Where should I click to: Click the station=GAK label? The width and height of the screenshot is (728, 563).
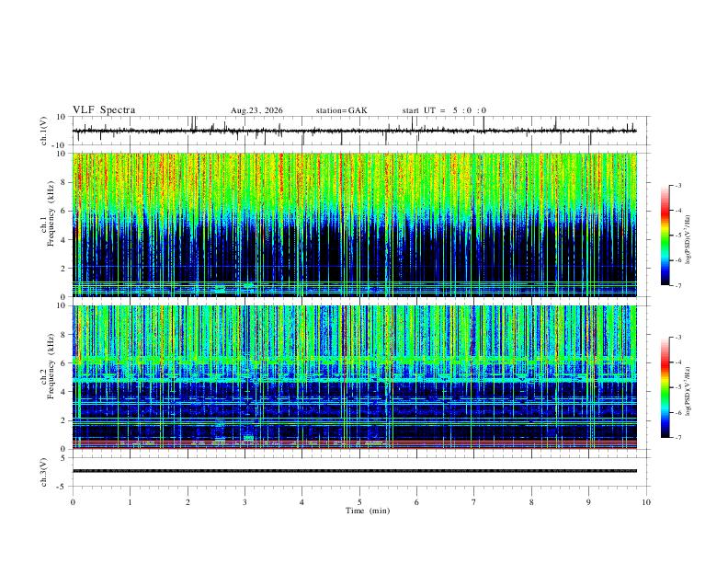coord(341,110)
